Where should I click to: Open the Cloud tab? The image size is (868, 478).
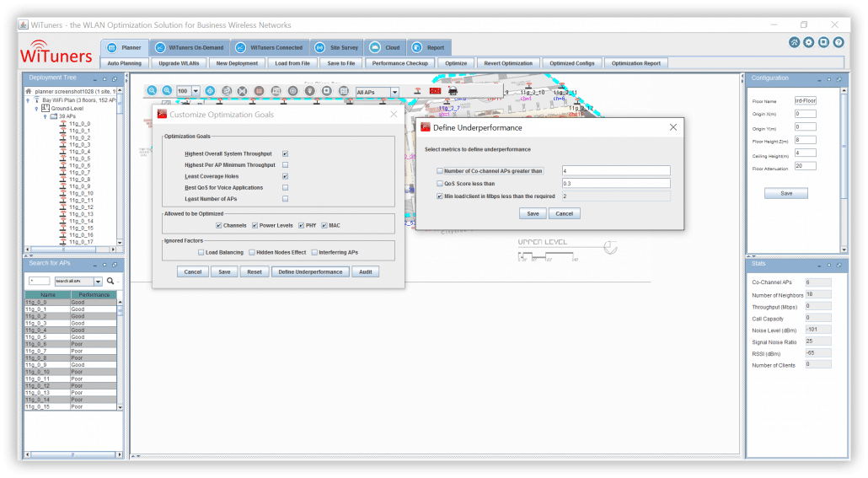click(x=385, y=48)
